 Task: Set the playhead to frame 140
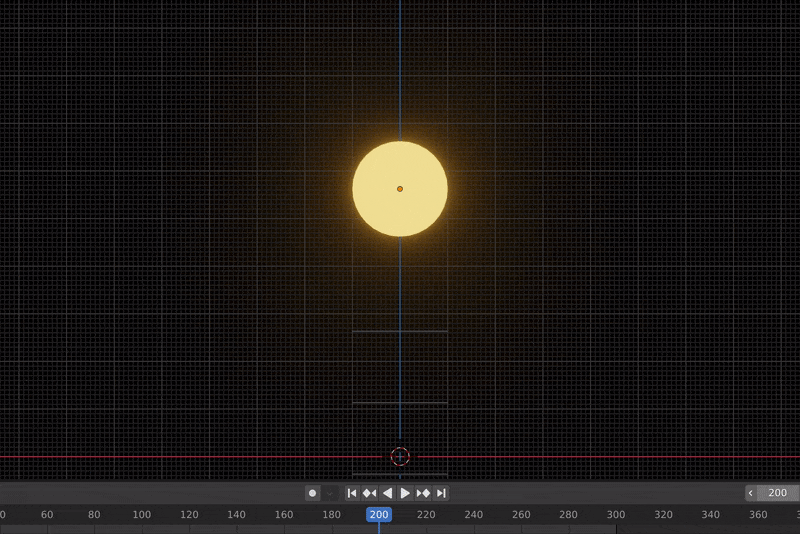click(x=236, y=515)
